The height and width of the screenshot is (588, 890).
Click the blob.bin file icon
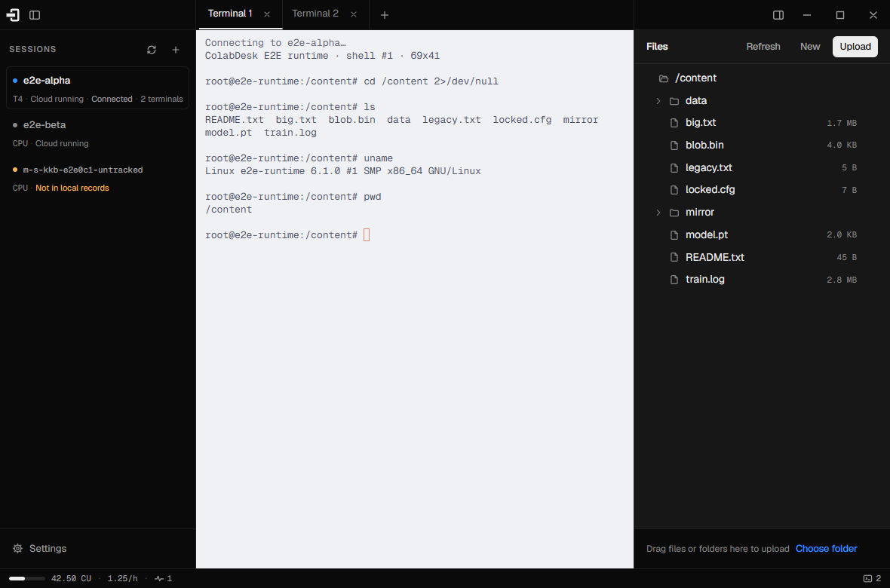pyautogui.click(x=674, y=145)
